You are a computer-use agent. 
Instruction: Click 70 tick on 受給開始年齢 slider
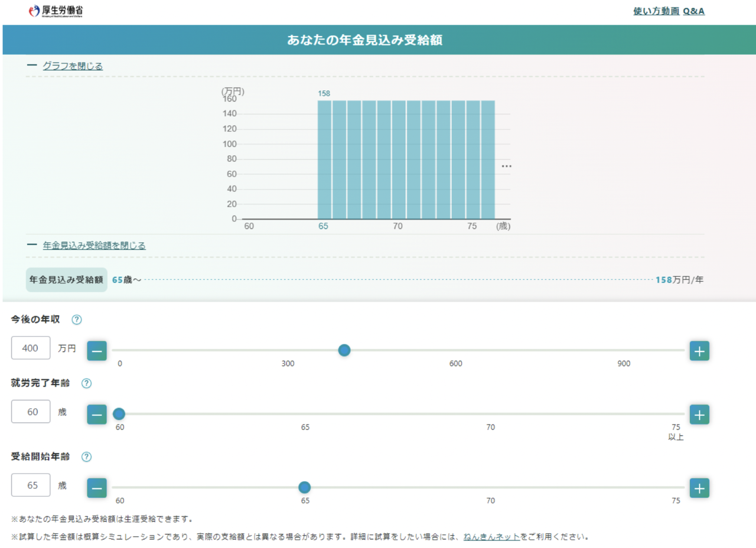click(490, 501)
